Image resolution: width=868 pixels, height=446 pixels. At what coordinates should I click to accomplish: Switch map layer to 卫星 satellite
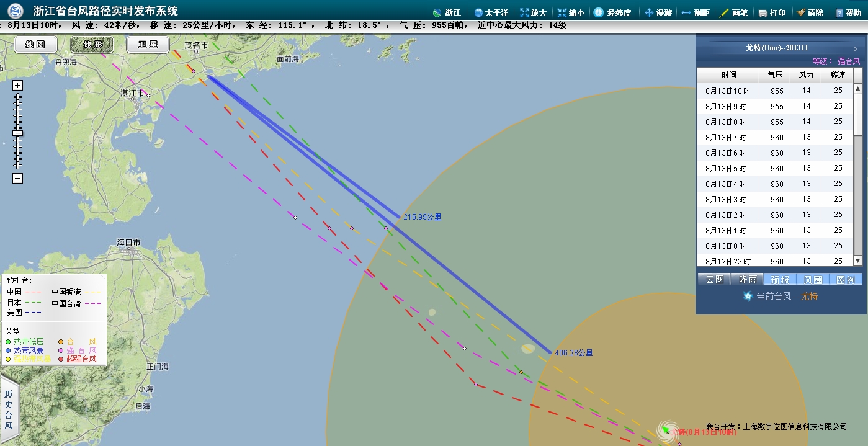point(148,45)
